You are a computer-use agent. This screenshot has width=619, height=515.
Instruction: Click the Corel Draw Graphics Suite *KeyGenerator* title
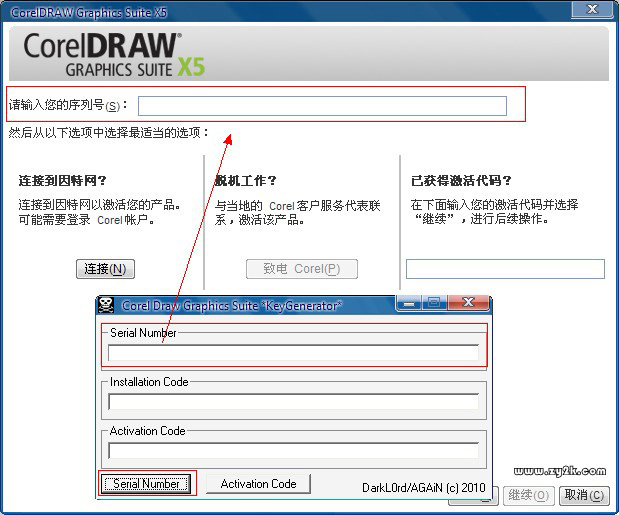click(x=232, y=306)
